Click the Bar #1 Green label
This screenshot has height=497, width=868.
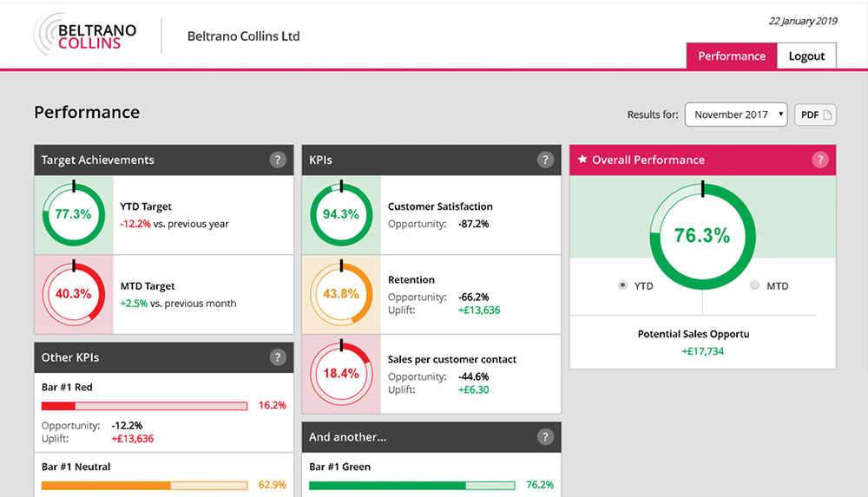340,468
